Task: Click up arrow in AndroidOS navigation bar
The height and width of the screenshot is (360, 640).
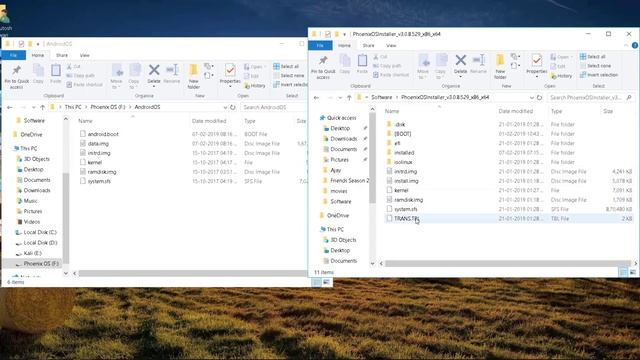Action: (42, 107)
